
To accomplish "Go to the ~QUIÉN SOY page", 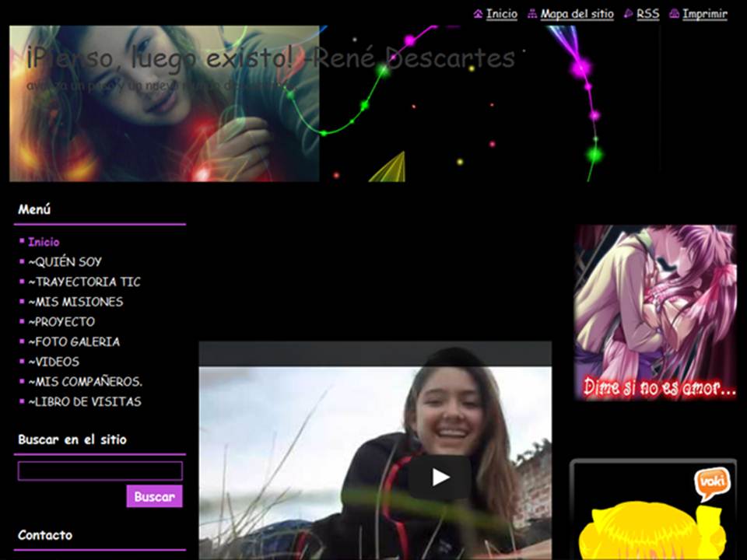I will (65, 262).
